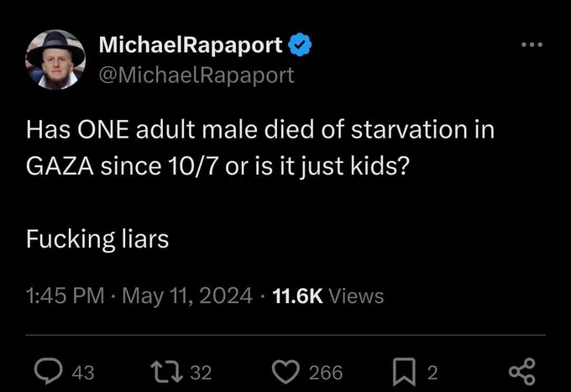Click the bookmark count of 2

pos(432,373)
